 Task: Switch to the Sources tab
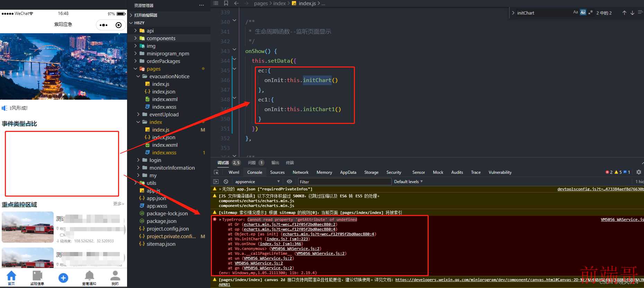(x=277, y=172)
